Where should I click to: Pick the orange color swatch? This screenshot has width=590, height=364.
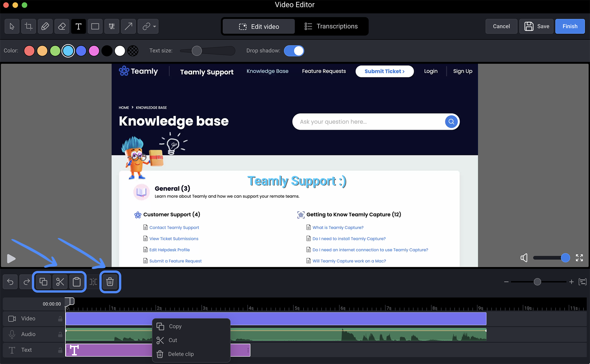(x=42, y=51)
